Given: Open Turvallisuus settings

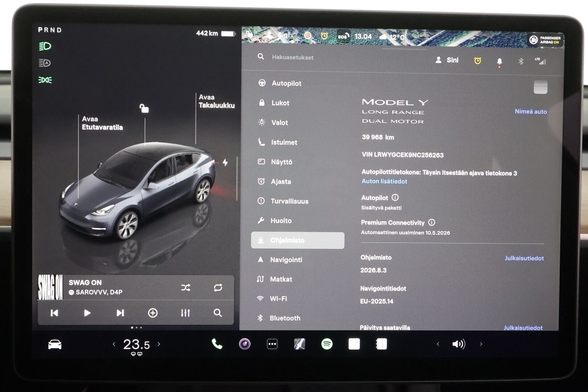Looking at the screenshot, I should (x=283, y=201).
